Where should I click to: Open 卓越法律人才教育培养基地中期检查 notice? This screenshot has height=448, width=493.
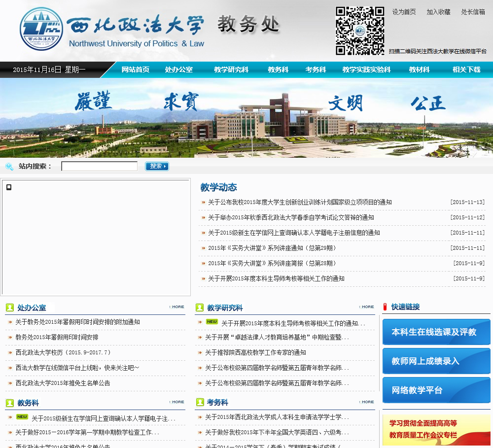pos(277,337)
